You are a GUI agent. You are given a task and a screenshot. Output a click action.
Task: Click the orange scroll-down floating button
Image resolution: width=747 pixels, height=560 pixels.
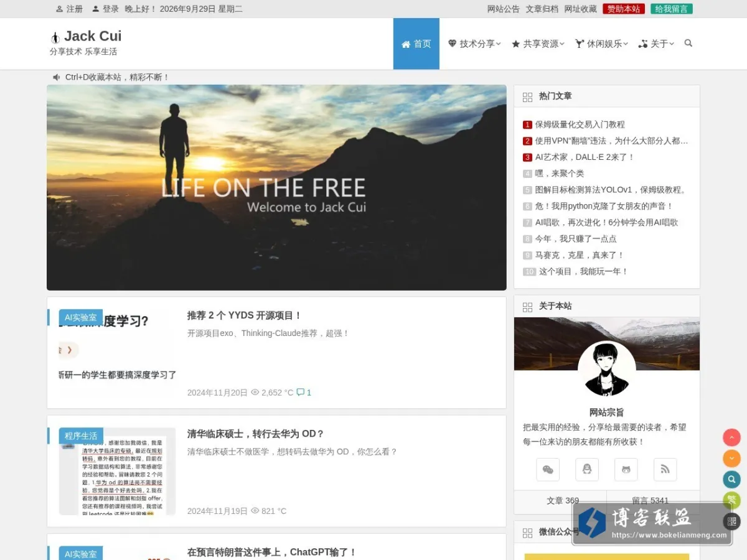coord(731,459)
